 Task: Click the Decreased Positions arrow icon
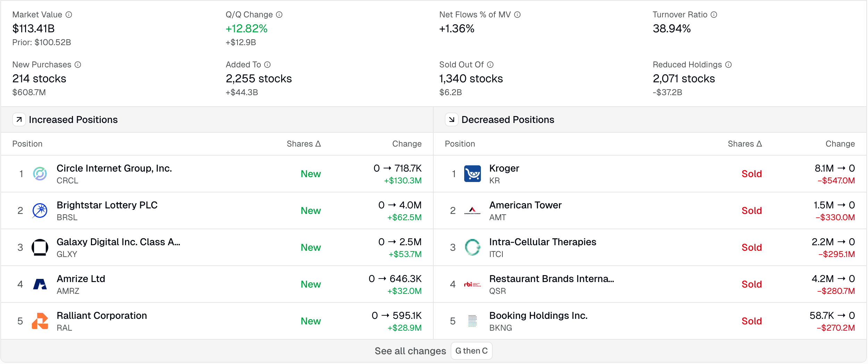452,119
